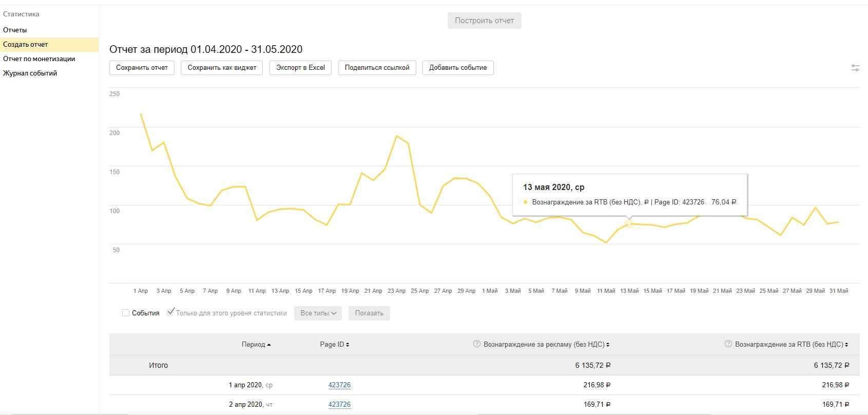Click the Статистика sidebar heading

21,14
